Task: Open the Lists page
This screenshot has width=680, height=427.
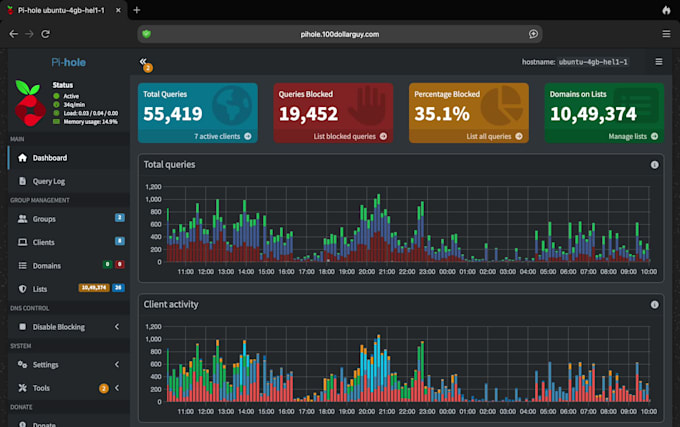Action: point(69,289)
